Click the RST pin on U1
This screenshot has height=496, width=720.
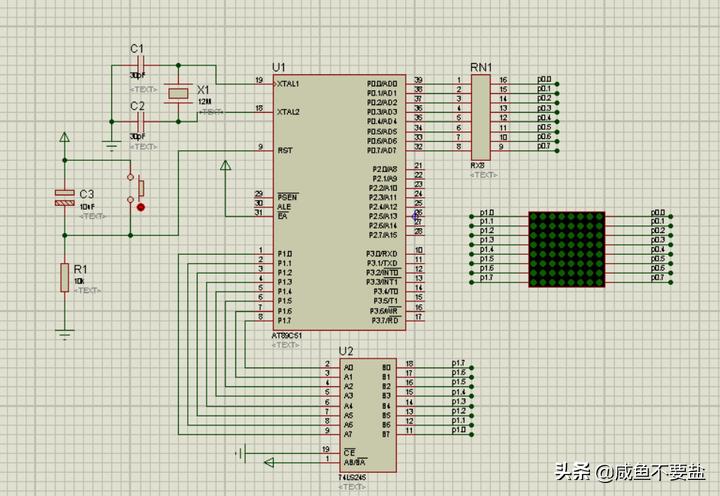coord(285,149)
